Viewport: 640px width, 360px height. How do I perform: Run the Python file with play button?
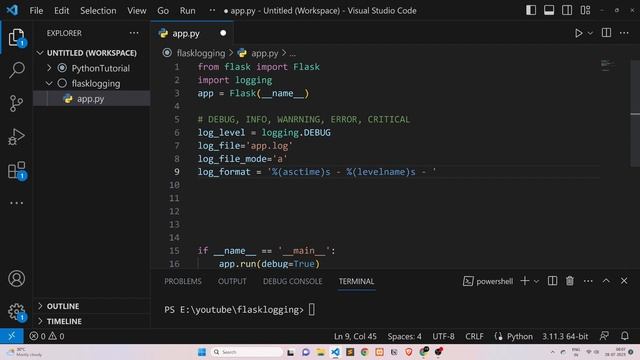tap(578, 33)
